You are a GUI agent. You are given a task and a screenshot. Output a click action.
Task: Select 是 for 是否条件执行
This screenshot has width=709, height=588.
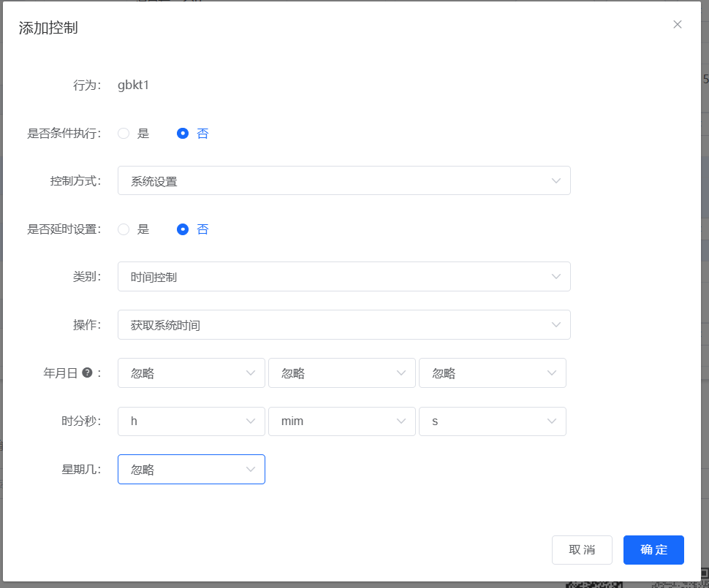tap(124, 134)
